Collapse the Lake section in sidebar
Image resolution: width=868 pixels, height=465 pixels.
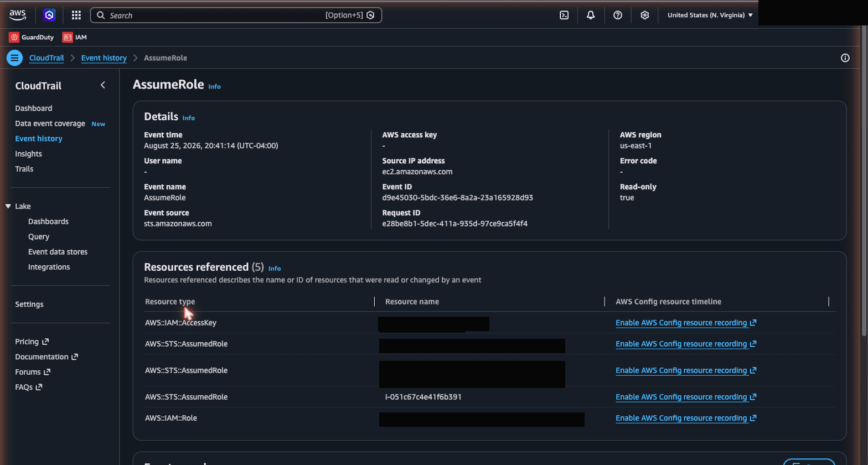[8, 206]
